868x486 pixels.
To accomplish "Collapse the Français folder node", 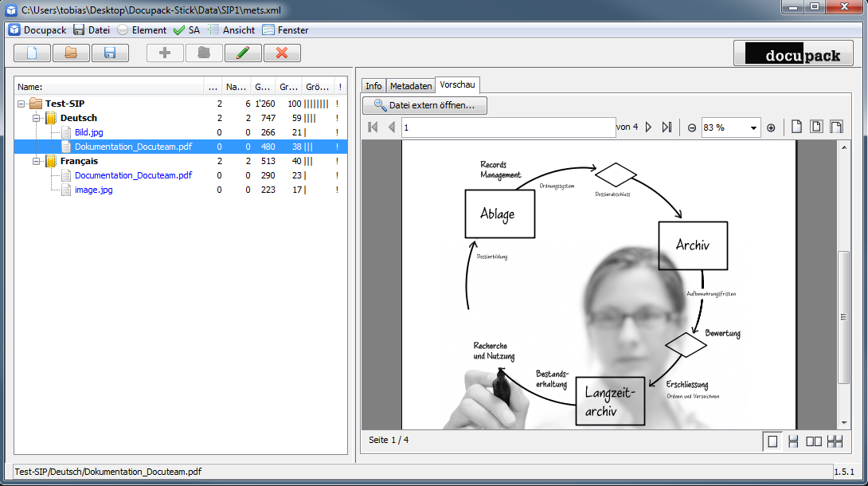I will coord(36,161).
